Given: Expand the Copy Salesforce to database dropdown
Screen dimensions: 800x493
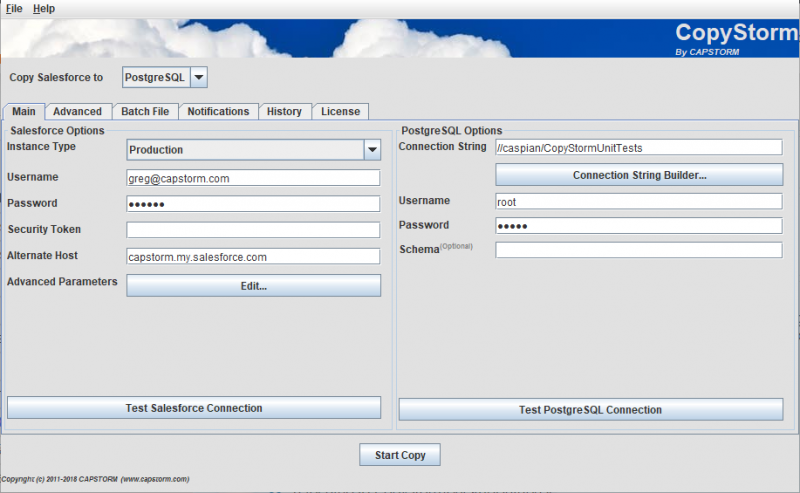Looking at the screenshot, I should (x=198, y=77).
